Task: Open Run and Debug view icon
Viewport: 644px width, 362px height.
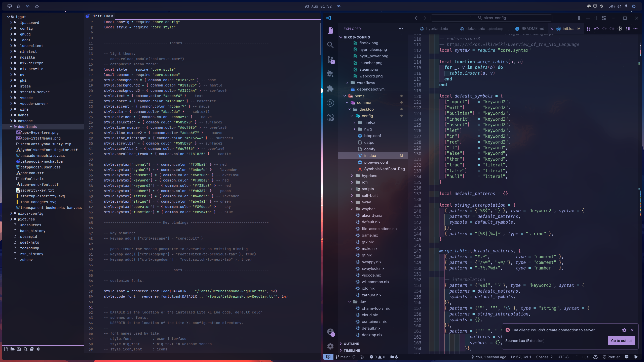Action: pyautogui.click(x=330, y=74)
